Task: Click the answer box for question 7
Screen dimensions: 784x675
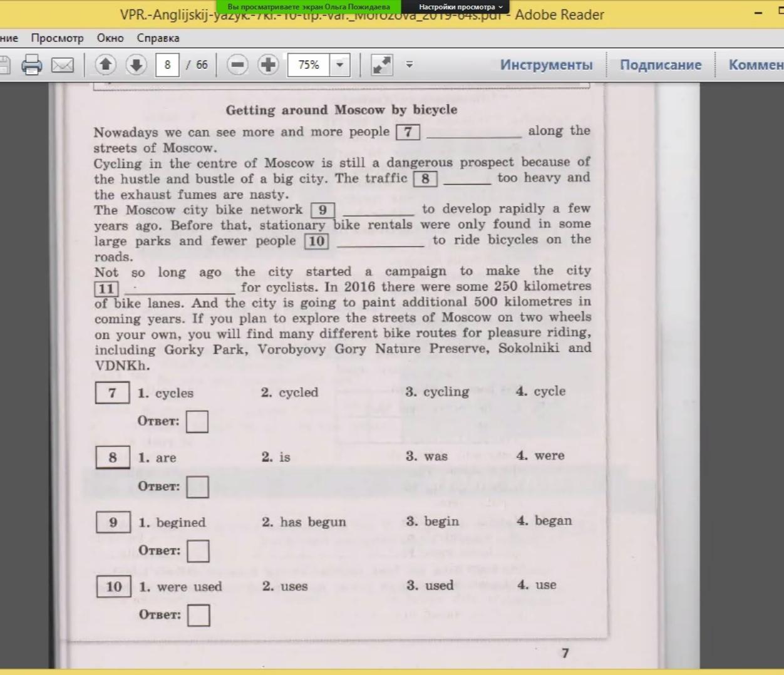Action: [197, 421]
